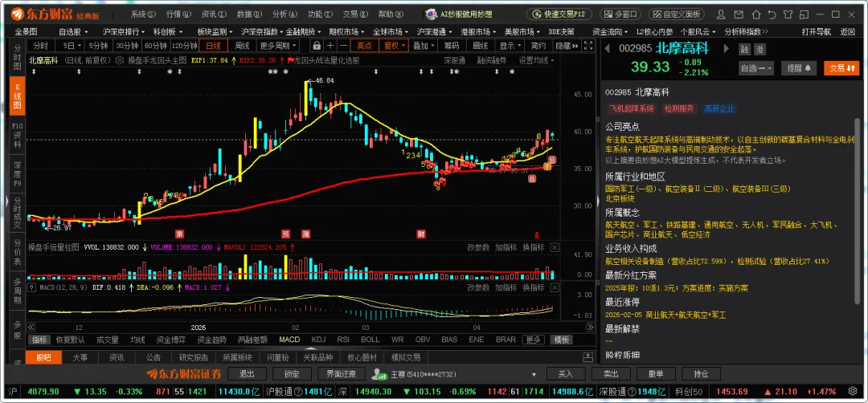
Task: Toggle the 筹码 chip distribution view
Action: click(x=451, y=45)
